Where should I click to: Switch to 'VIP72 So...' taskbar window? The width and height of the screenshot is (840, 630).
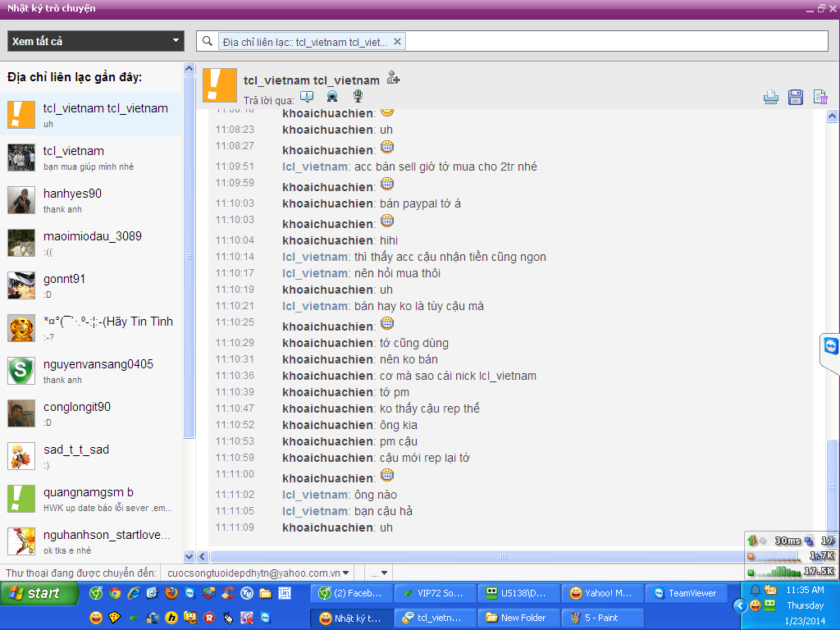coord(435,593)
